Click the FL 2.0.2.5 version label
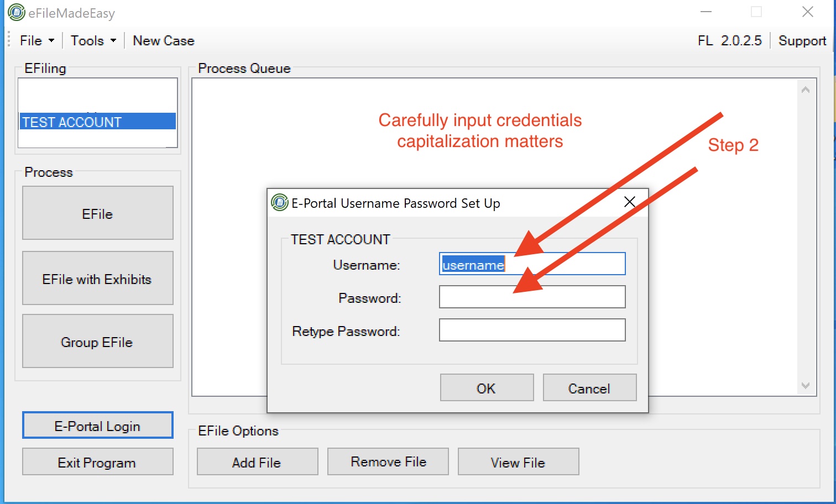Image resolution: width=836 pixels, height=504 pixels. coord(730,41)
